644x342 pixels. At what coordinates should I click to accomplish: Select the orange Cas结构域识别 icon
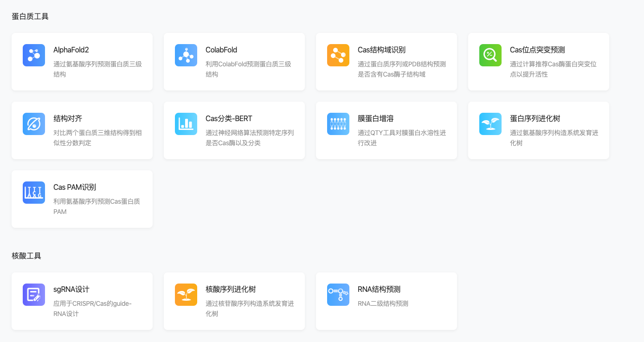tap(338, 55)
